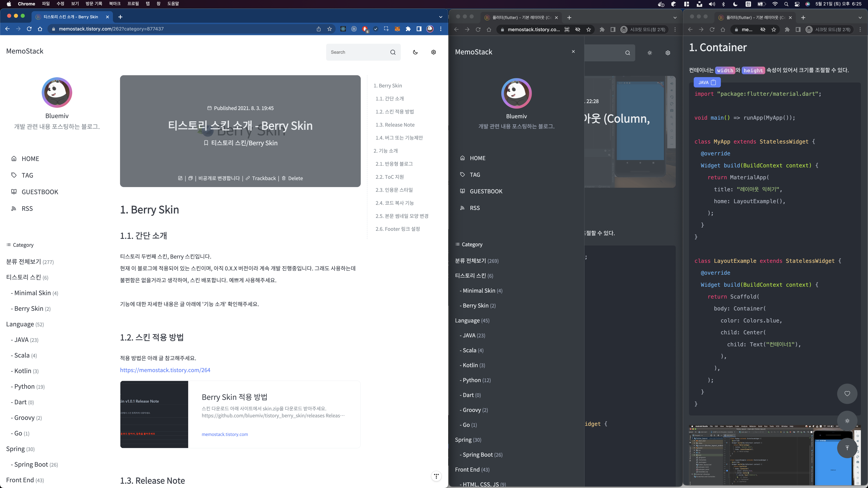The height and width of the screenshot is (488, 868).
Task: Click the heart like floating button
Action: (847, 393)
